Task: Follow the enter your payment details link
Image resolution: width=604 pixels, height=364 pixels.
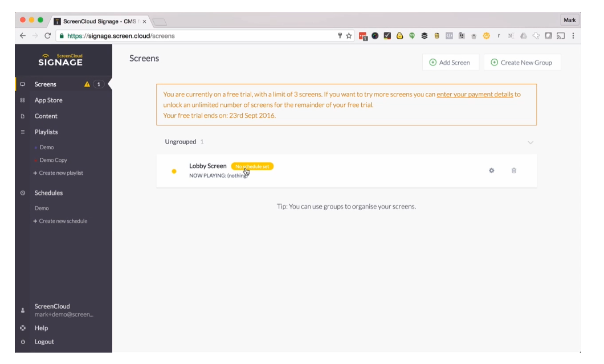Action: [x=475, y=95]
